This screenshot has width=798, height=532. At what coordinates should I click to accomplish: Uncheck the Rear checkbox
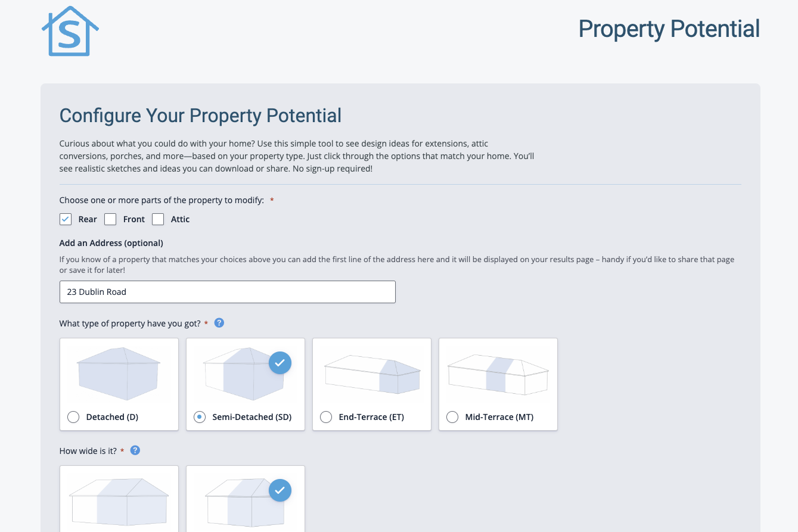point(66,219)
